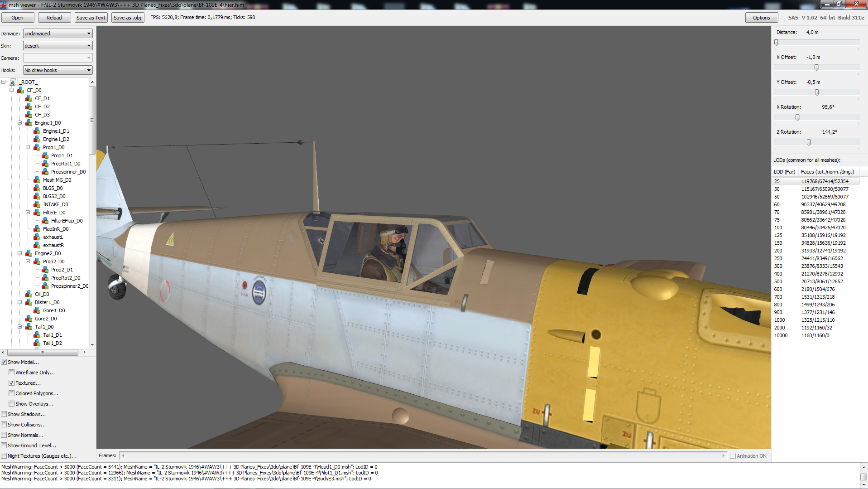Click the Prop1_D1 mesh icon

pos(45,155)
